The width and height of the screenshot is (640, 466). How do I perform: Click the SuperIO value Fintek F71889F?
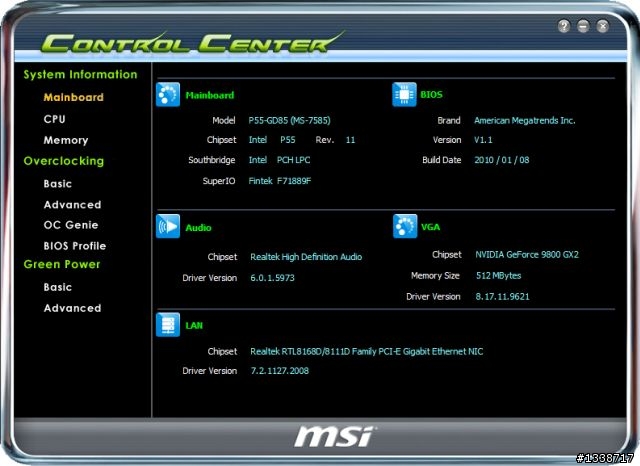(280, 181)
